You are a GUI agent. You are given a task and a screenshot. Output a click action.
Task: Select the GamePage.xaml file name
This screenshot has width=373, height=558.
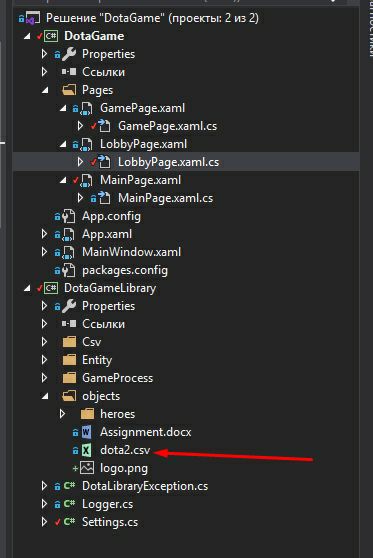coord(142,108)
